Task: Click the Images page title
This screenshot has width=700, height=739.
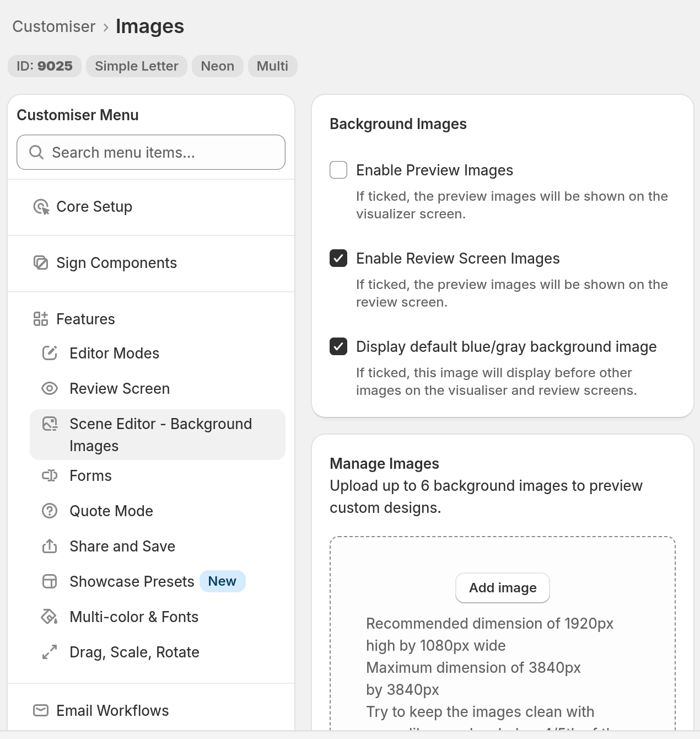Action: (150, 26)
